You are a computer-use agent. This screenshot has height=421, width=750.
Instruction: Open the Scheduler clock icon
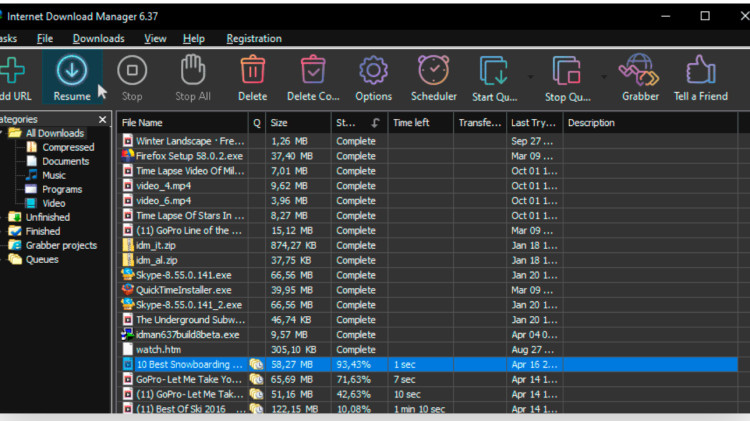pyautogui.click(x=433, y=70)
